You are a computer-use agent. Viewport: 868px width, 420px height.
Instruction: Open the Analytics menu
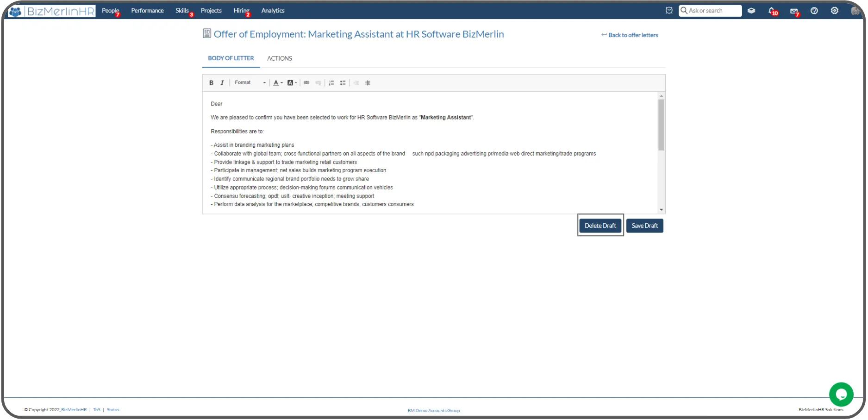273,11
